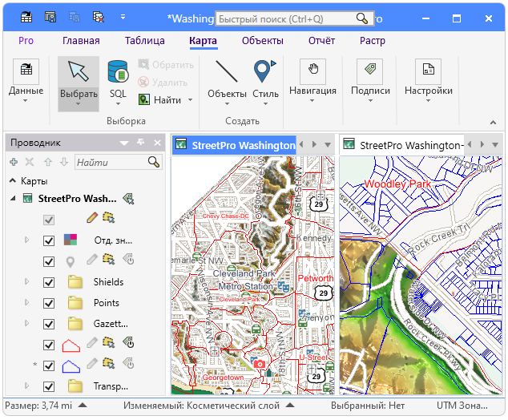Expand the Shields group
508x420 pixels.
point(27,281)
